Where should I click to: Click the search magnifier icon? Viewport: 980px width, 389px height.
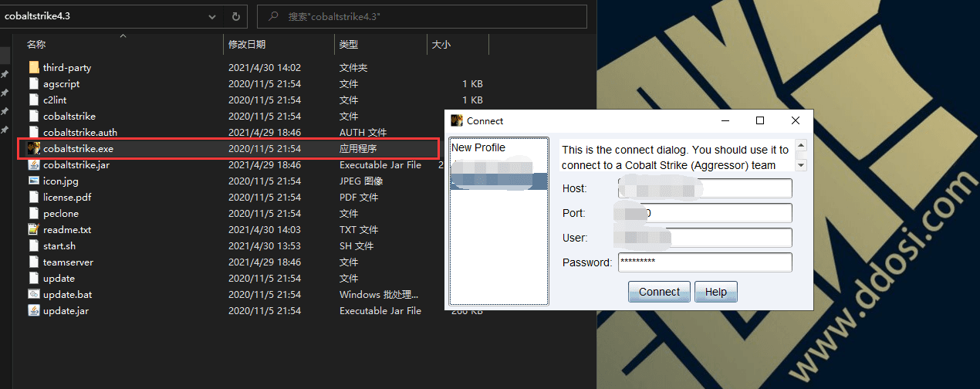tap(272, 16)
